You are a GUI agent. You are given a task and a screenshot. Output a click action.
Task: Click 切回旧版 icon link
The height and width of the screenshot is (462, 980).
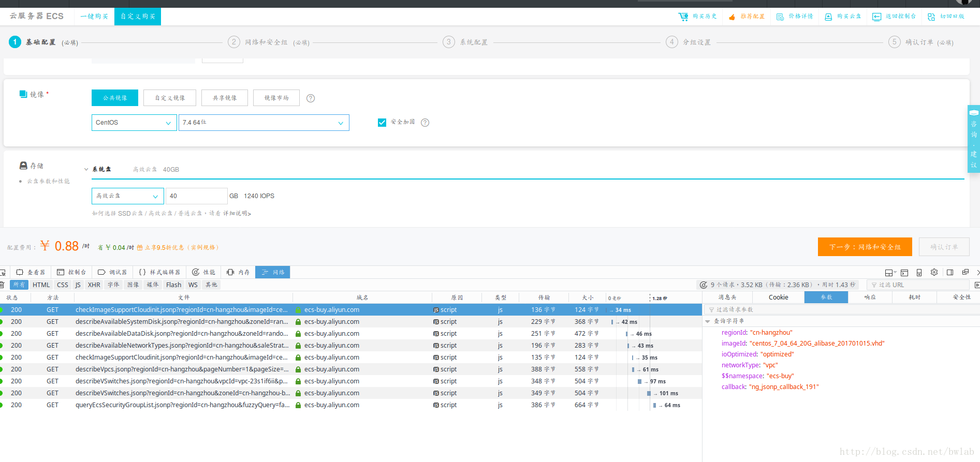coord(946,17)
